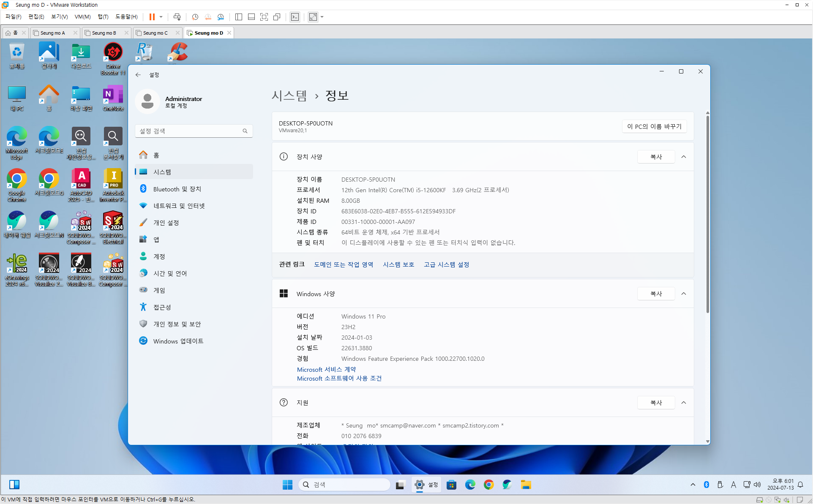
Task: Enter VMware full screen mode icon
Action: click(x=264, y=17)
